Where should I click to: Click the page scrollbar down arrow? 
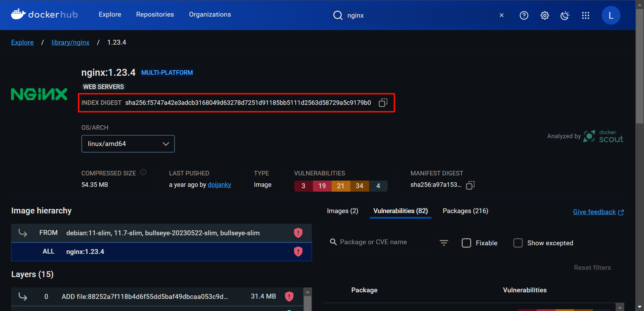tap(640, 307)
